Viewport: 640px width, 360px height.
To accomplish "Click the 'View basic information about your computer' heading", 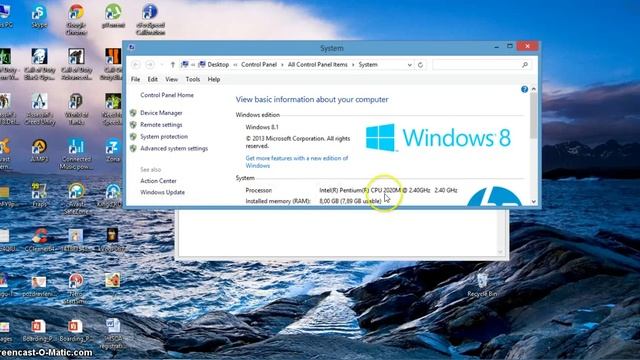I will coord(312,99).
